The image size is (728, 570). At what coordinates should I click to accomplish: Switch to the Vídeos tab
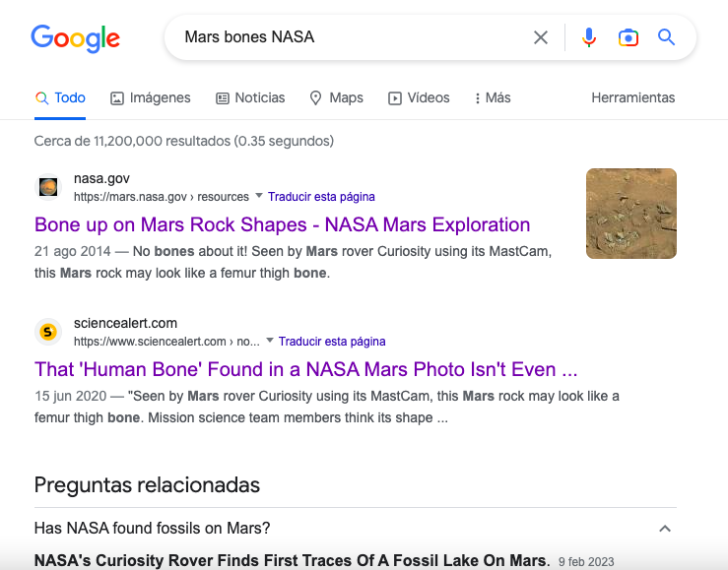tap(419, 97)
